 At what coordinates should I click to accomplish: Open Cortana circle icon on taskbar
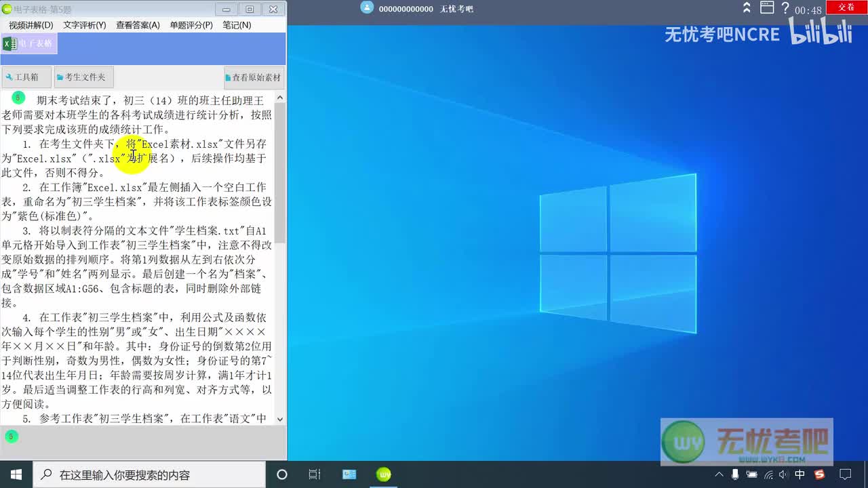pyautogui.click(x=282, y=474)
